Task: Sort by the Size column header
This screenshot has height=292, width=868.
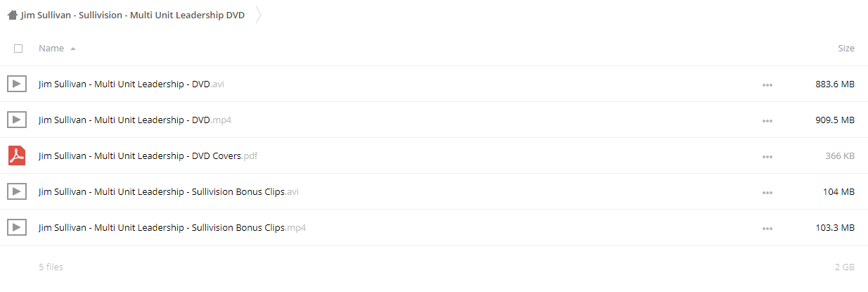Action: 846,49
